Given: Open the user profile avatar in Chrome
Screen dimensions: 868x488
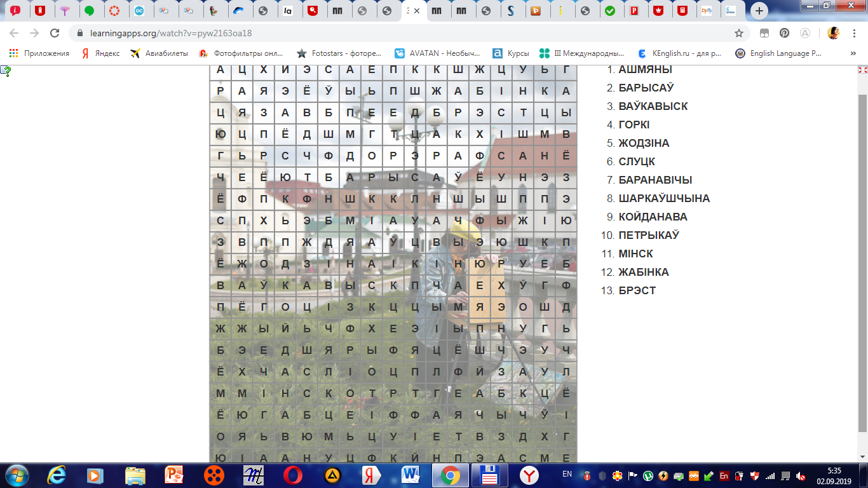Looking at the screenshot, I should pos(834,33).
